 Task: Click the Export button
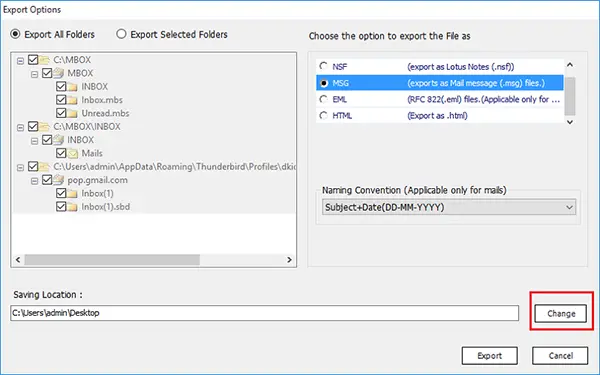tap(489, 355)
